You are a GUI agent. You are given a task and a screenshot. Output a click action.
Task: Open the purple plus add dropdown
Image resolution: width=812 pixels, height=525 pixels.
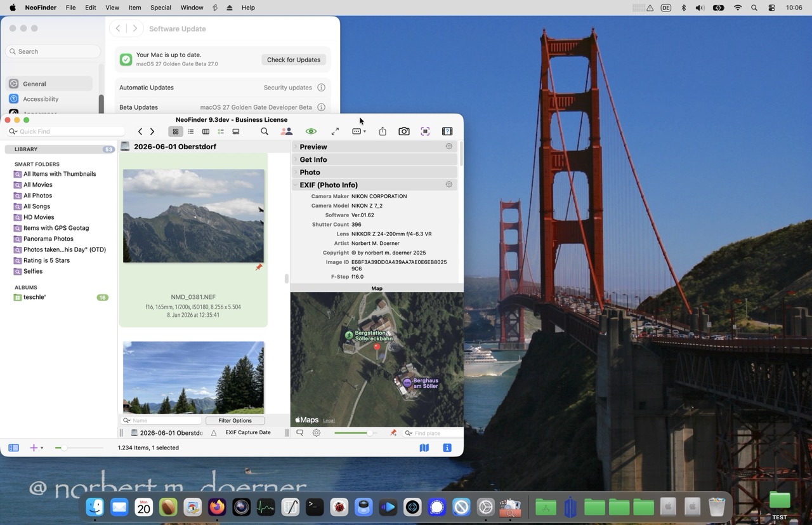coord(37,448)
